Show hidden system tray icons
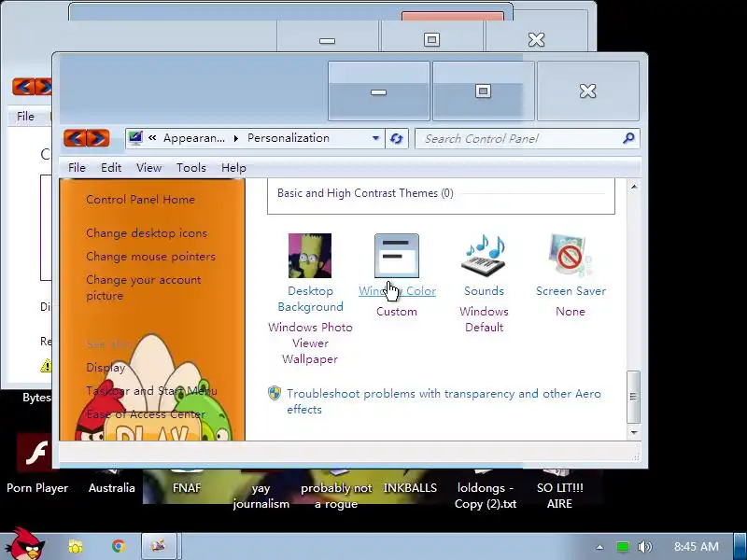 tap(599, 547)
